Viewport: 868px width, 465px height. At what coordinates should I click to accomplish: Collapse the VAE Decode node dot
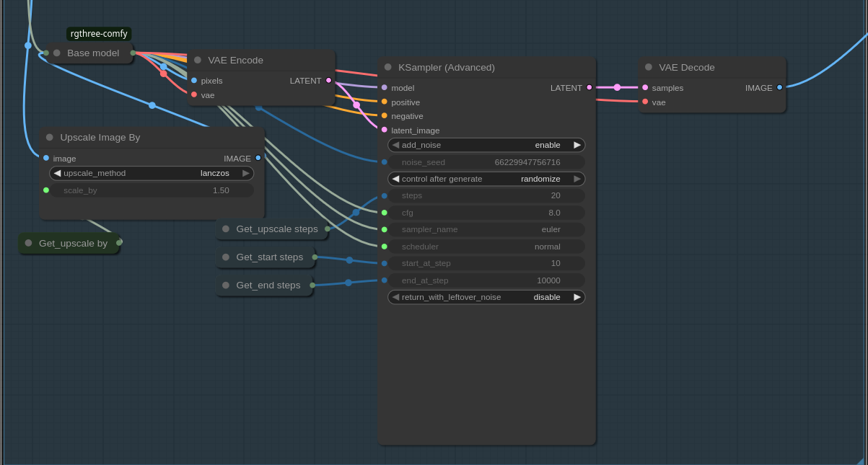[x=648, y=67]
